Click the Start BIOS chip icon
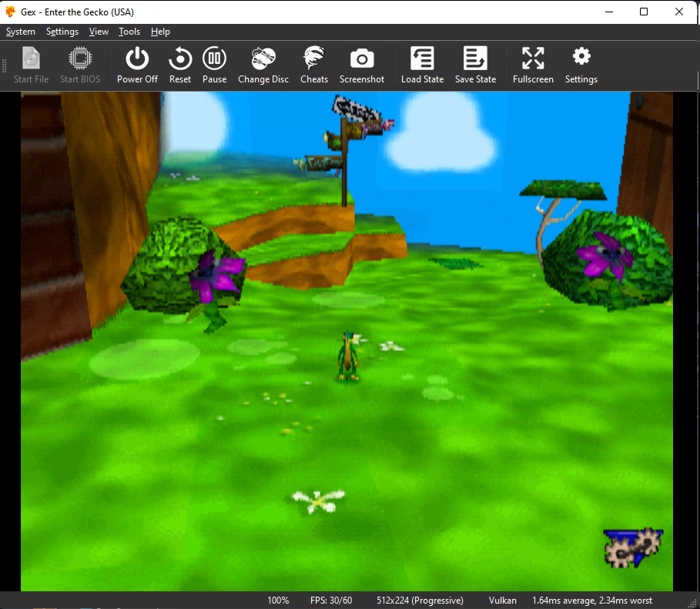700x609 pixels. point(80,65)
